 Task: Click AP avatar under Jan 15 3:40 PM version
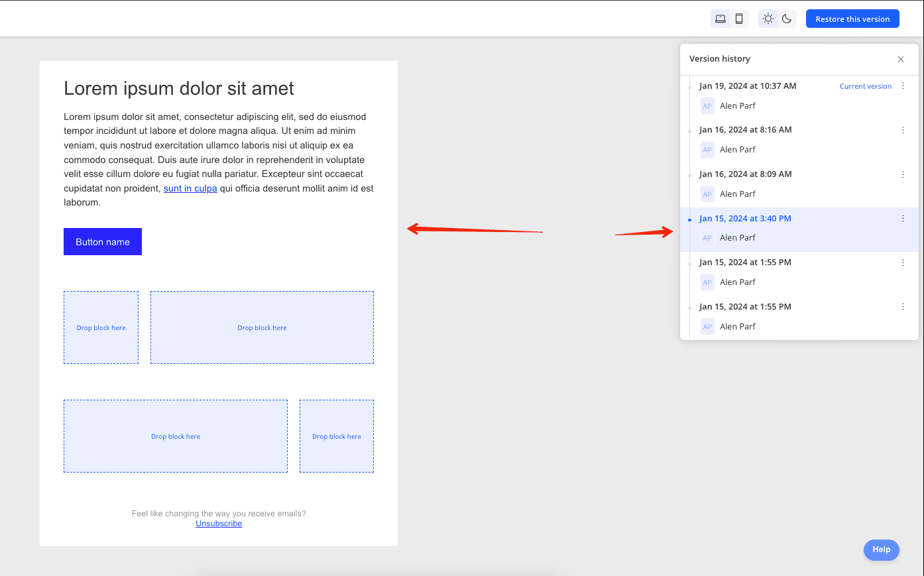707,238
